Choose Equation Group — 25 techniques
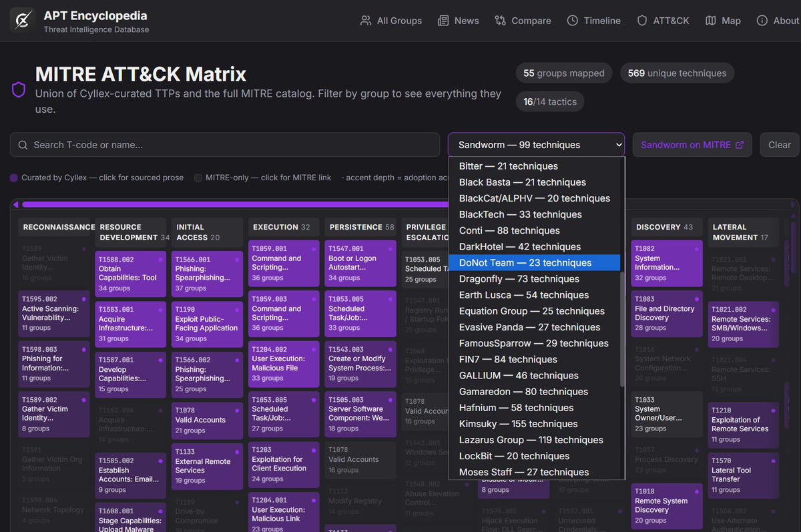The image size is (801, 532). coord(535,311)
